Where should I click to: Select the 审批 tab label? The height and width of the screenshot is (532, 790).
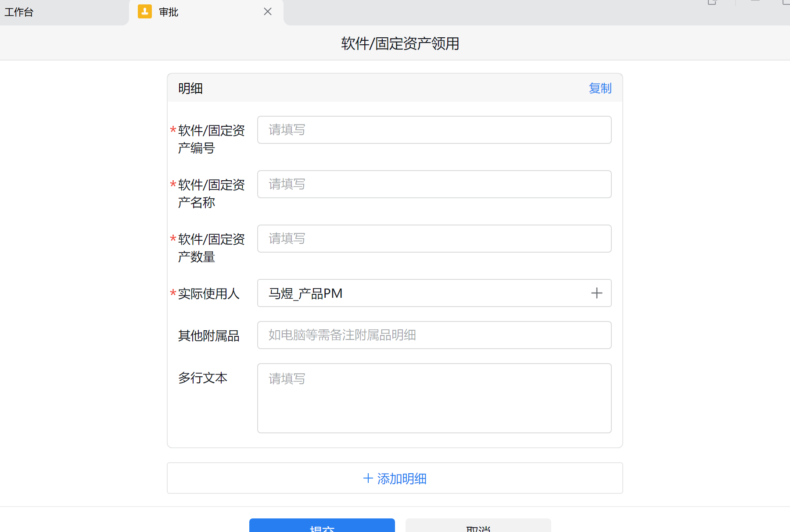click(x=169, y=12)
